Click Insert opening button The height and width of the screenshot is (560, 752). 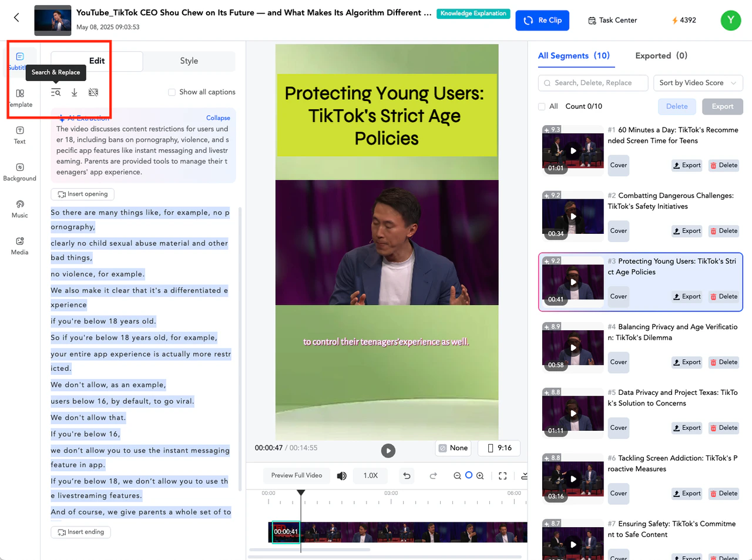click(83, 194)
